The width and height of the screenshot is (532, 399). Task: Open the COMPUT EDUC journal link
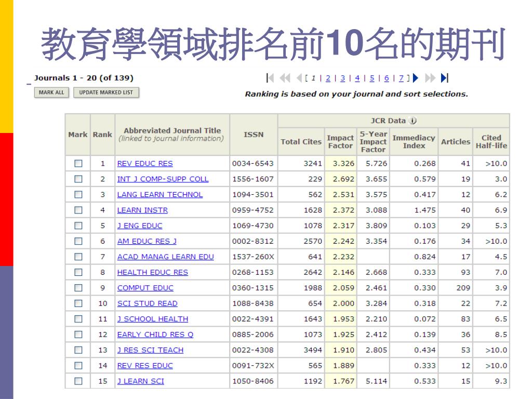point(145,288)
